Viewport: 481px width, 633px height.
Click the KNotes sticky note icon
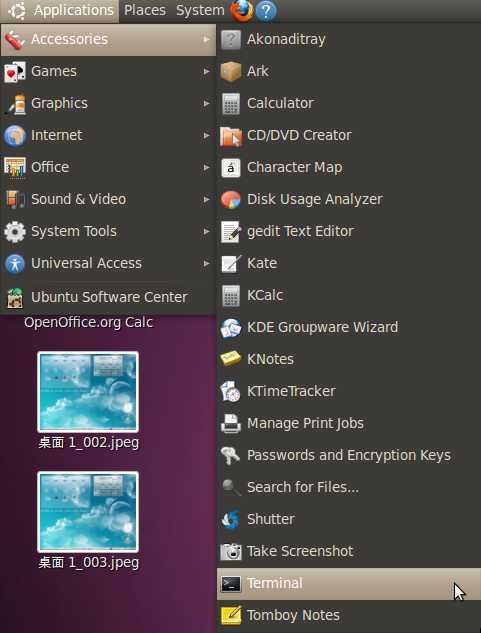coord(231,359)
